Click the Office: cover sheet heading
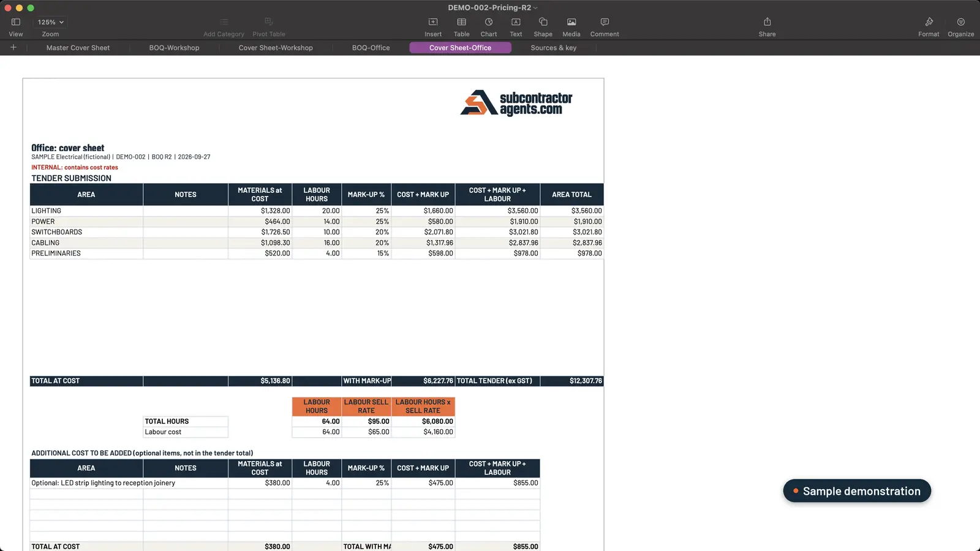This screenshot has height=551, width=980. click(68, 148)
